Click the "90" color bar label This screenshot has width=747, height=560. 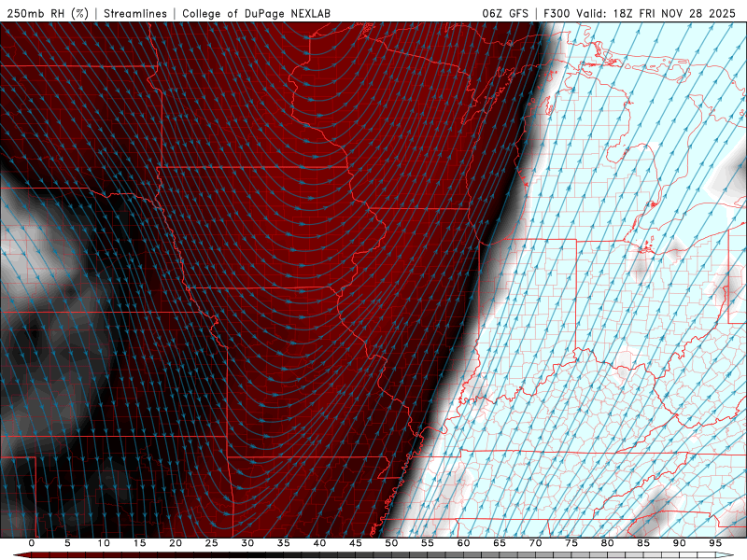679,543
